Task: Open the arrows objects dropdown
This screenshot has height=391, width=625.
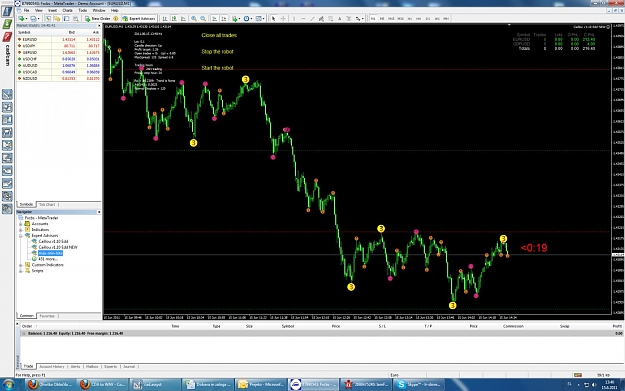Action: click(x=360, y=18)
